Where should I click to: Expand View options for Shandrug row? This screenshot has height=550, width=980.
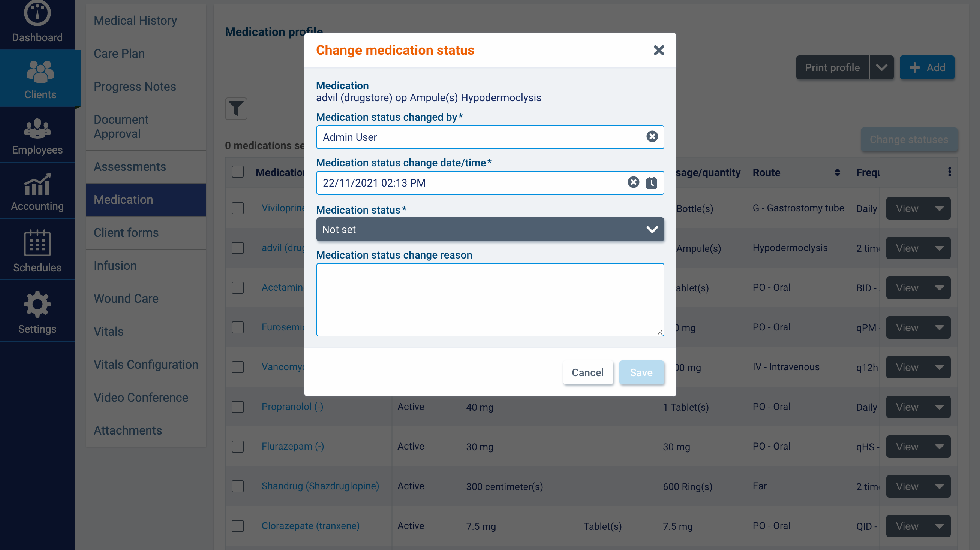click(939, 487)
